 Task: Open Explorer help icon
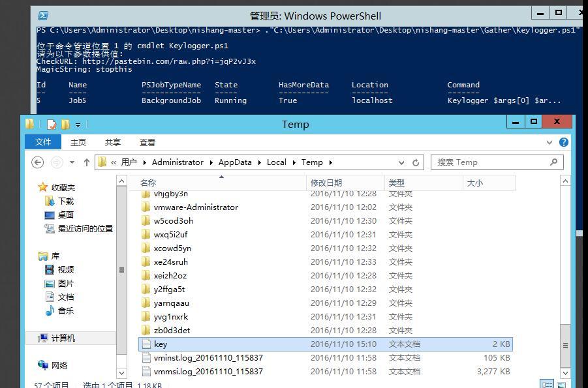click(563, 142)
